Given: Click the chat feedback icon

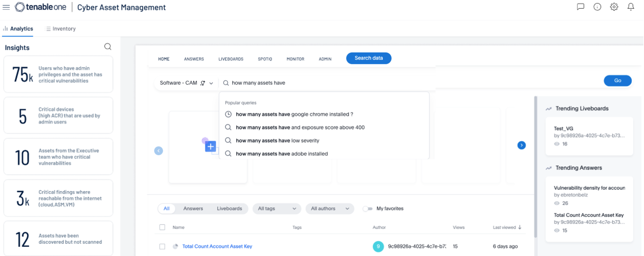Looking at the screenshot, I should [x=580, y=7].
